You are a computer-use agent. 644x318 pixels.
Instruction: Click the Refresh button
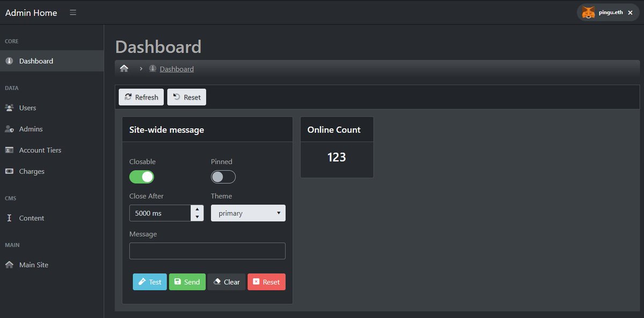(141, 97)
